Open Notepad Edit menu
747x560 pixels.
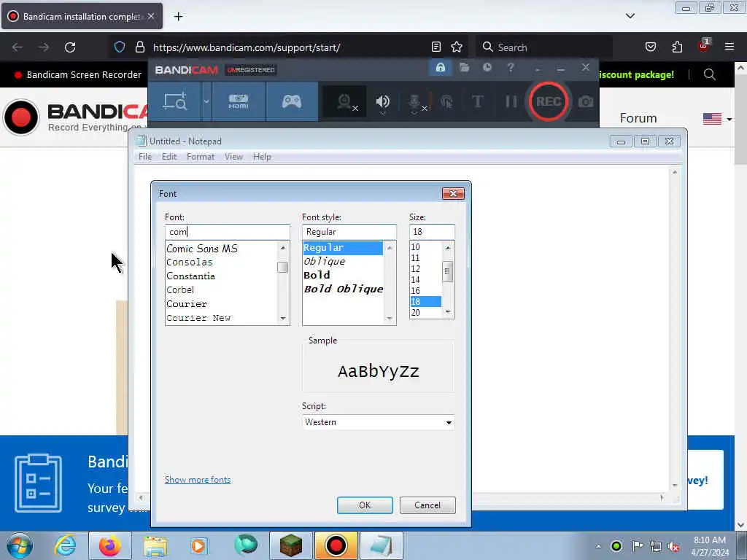point(169,157)
